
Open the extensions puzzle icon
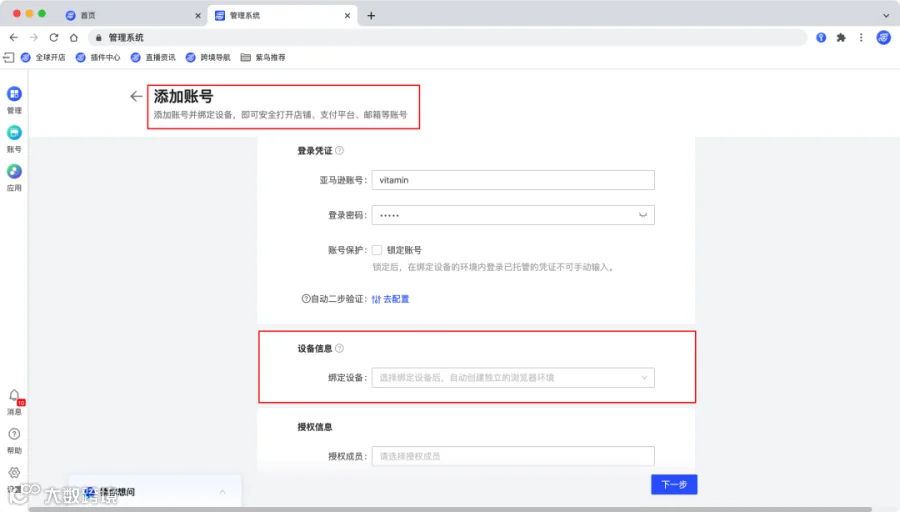click(x=841, y=37)
